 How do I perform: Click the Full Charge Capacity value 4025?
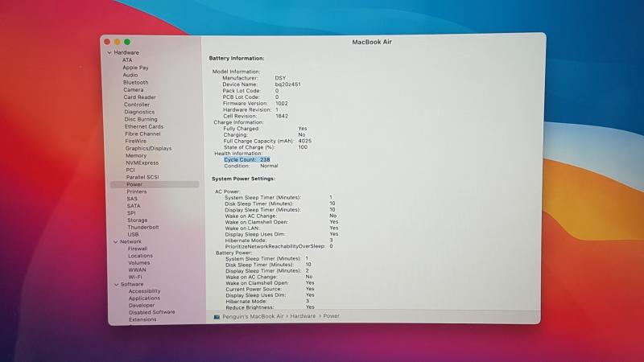click(305, 141)
